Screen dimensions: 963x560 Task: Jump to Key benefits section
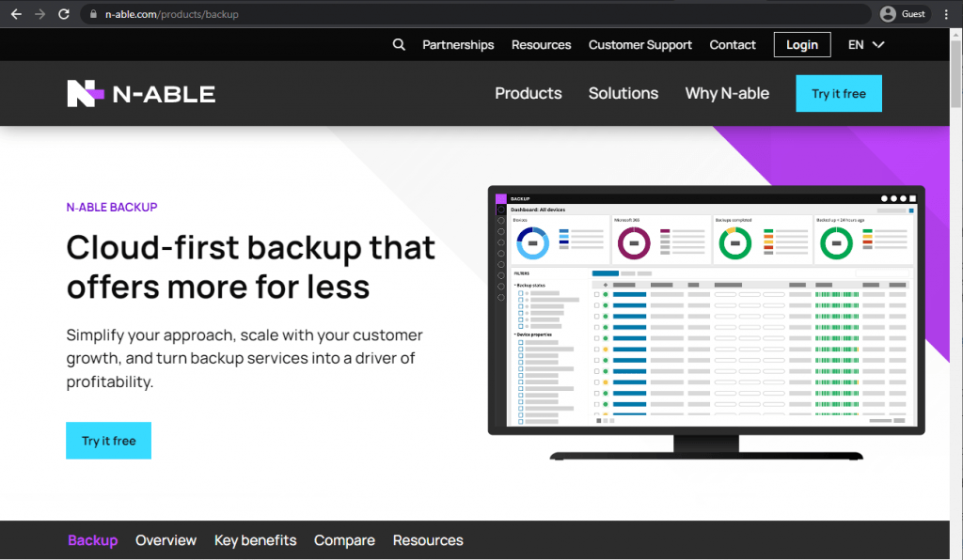[256, 540]
